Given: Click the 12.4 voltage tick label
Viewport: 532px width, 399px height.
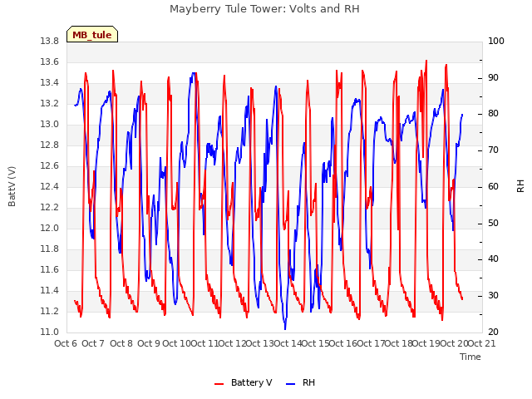Looking at the screenshot, I should pos(50,186).
